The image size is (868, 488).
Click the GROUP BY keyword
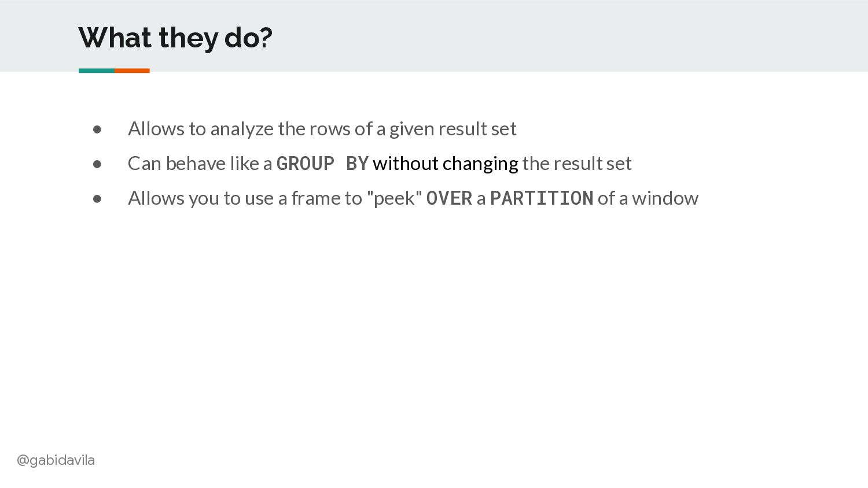[x=322, y=164]
